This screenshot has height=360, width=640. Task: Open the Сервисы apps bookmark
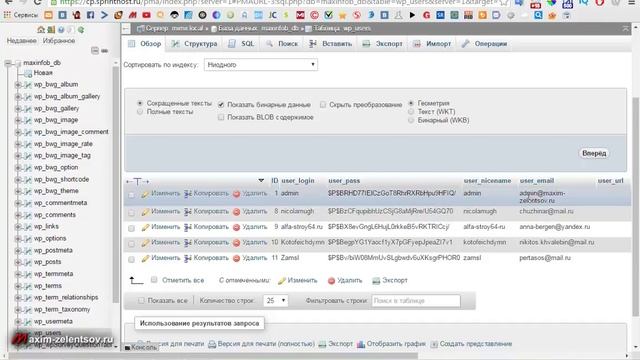click(x=20, y=15)
